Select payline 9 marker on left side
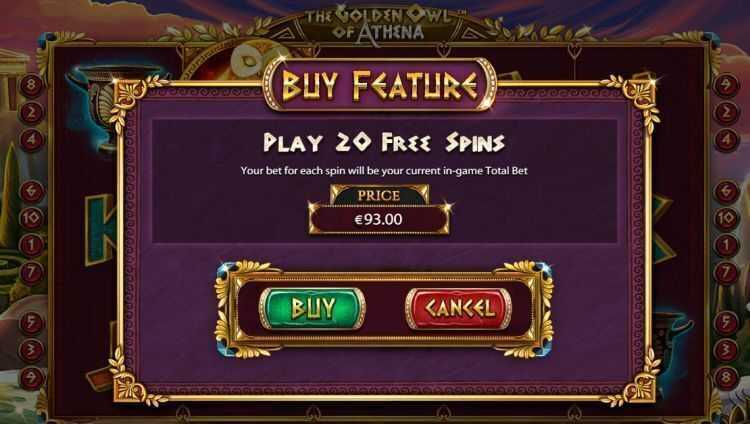750x424 pixels. 31,378
